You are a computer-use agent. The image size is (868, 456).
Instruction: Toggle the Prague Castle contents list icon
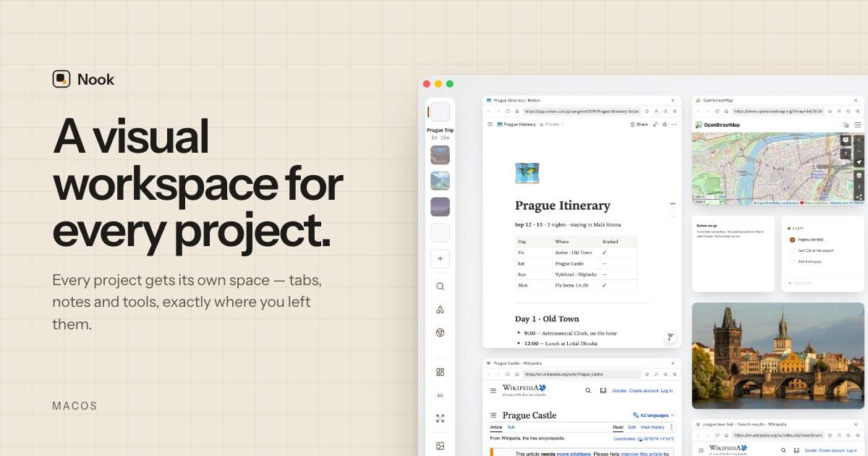tap(493, 415)
